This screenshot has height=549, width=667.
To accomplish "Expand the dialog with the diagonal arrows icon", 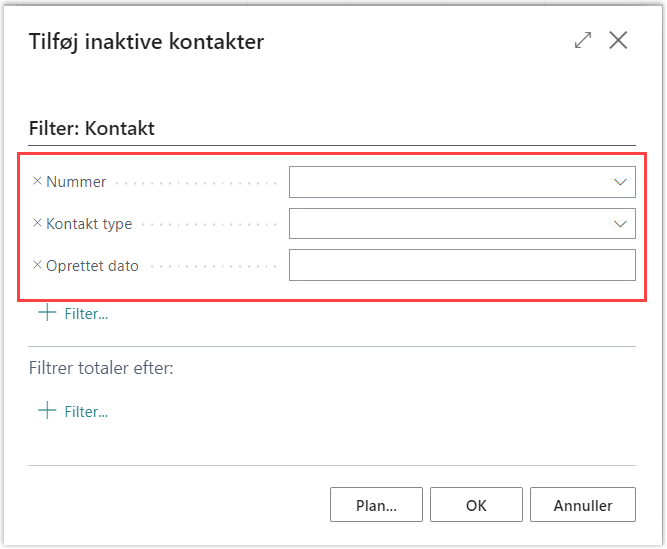I will [582, 40].
